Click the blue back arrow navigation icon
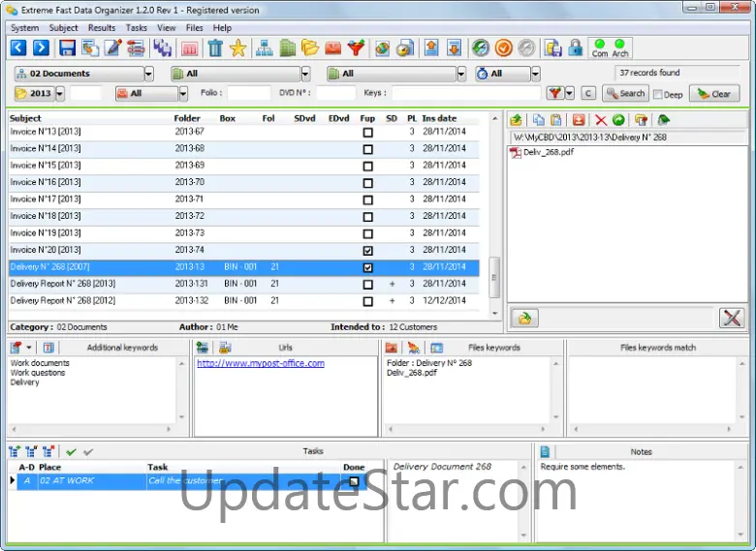756x551 pixels. click(18, 47)
